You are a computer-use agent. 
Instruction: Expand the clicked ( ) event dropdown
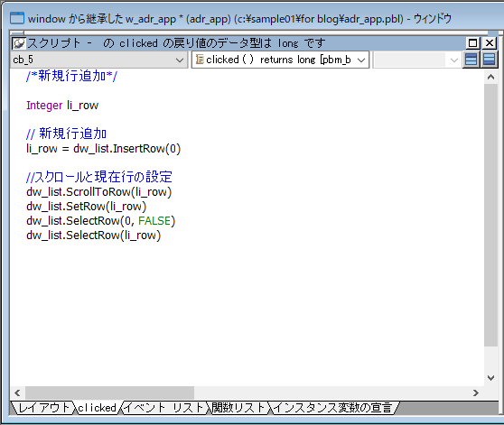tap(361, 60)
